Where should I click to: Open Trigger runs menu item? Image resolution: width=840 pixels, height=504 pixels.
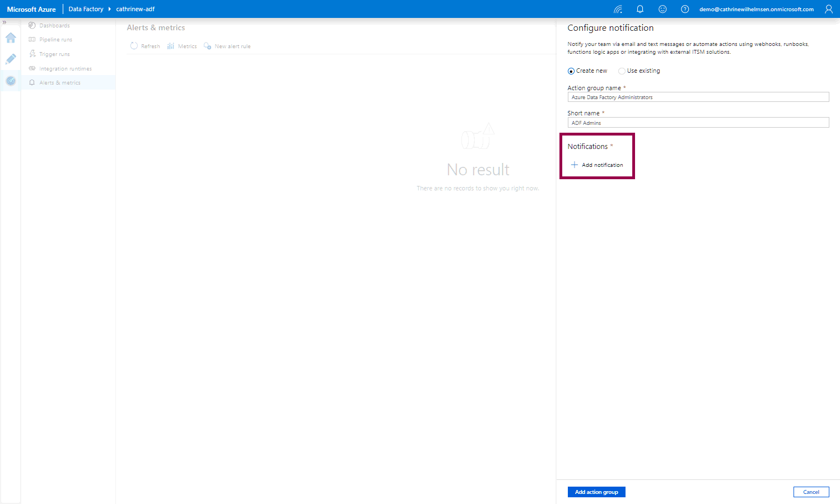[x=54, y=54]
